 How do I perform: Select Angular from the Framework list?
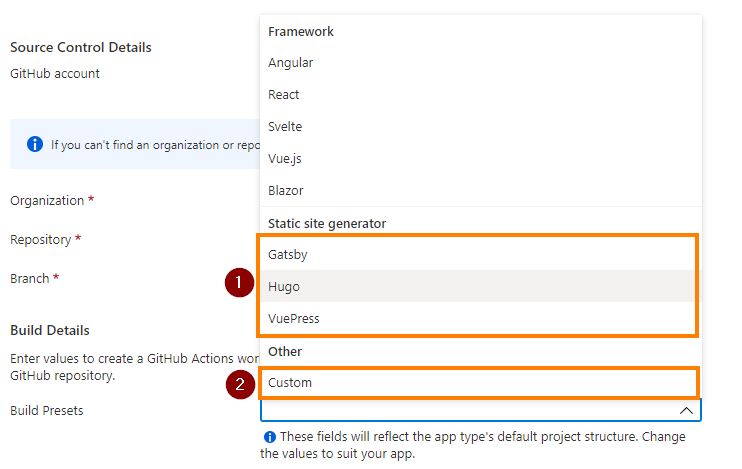click(x=480, y=62)
